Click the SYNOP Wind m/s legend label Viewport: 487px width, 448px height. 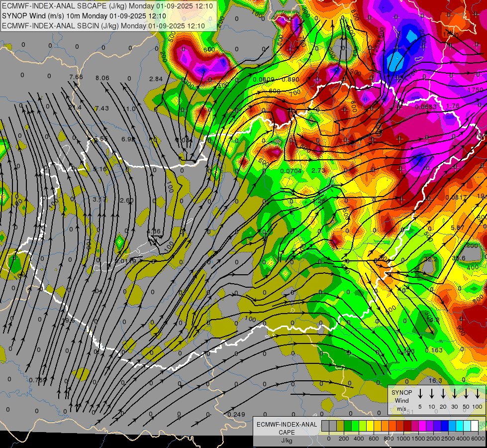point(401,400)
